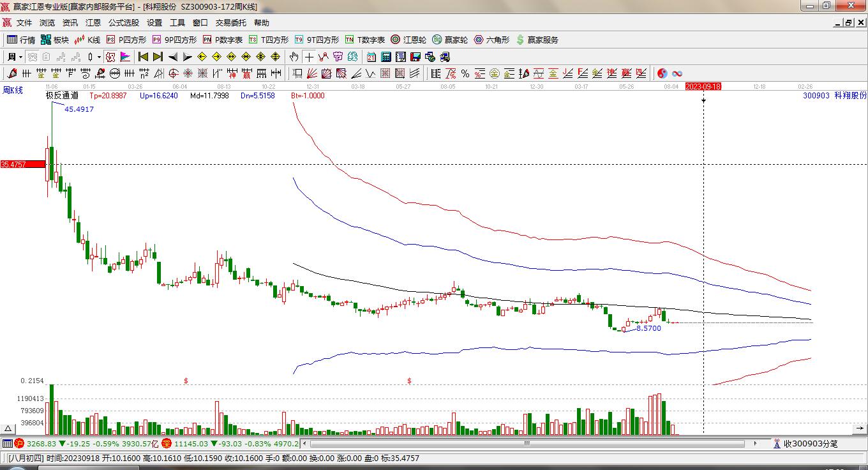This screenshot has height=470, width=868.
Task: Open the 江恩 menu
Action: coord(93,23)
